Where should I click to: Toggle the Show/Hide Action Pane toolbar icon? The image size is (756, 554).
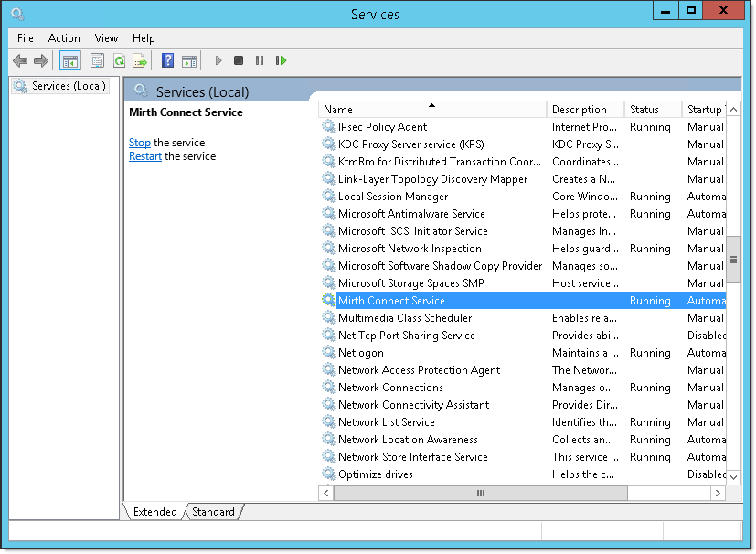[x=189, y=60]
